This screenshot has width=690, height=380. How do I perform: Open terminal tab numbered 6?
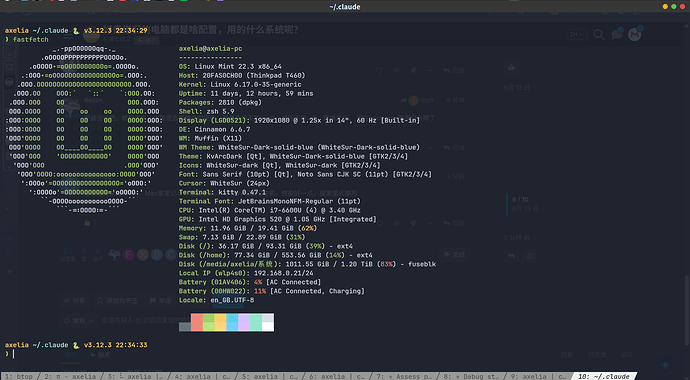(x=337, y=376)
